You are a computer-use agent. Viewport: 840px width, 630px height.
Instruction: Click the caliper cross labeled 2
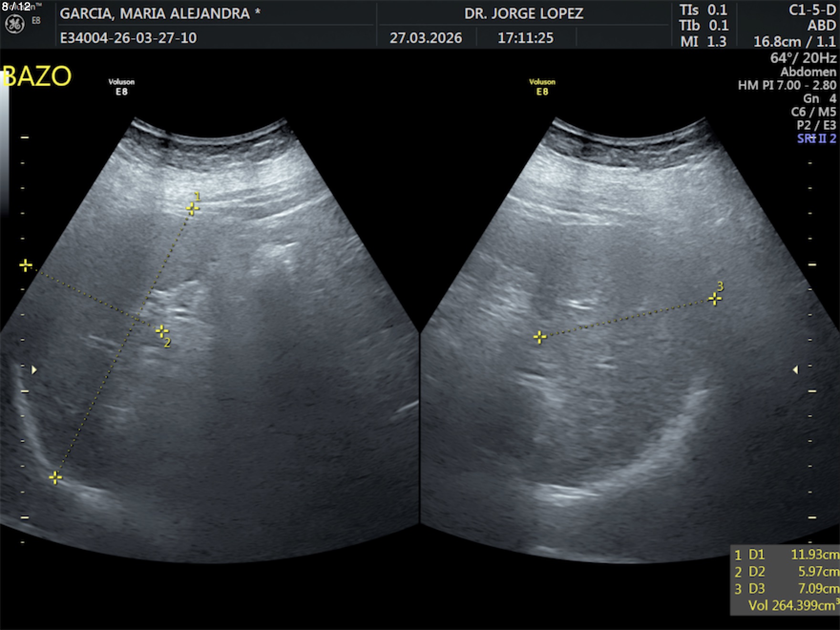tap(162, 331)
